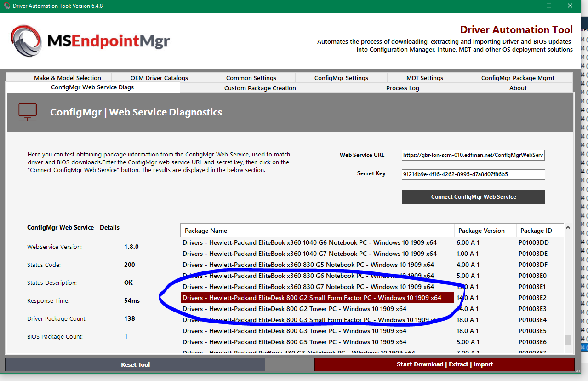
Task: Click package ID P01003DE
Action: [x=533, y=254]
